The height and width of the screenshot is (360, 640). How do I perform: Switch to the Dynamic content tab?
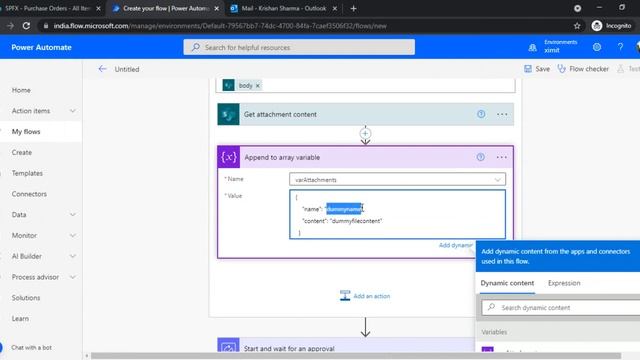point(507,283)
